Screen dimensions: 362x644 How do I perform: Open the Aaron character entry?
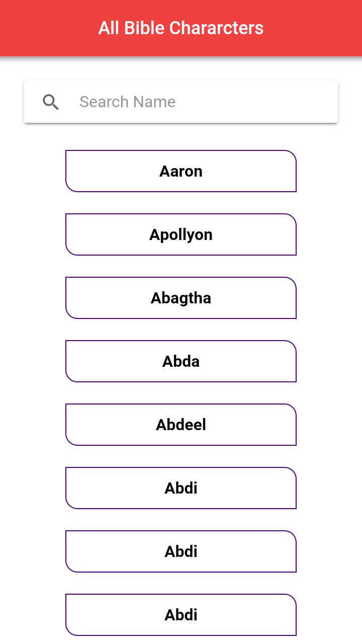click(x=181, y=171)
